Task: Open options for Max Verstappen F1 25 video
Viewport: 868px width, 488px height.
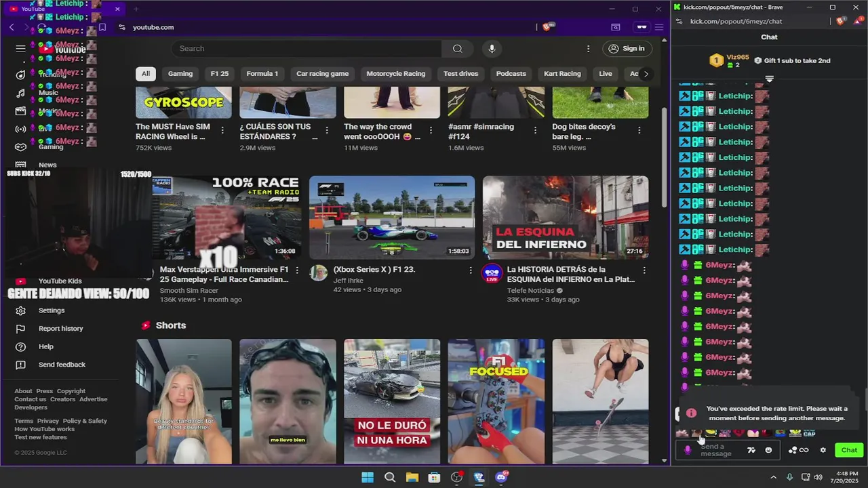Action: tap(297, 270)
